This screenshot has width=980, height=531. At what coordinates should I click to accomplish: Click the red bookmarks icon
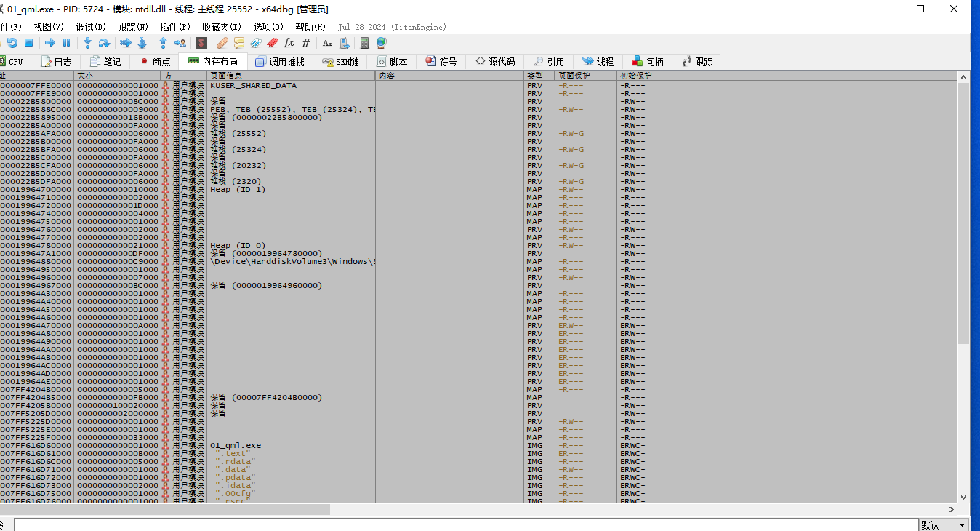pos(273,43)
